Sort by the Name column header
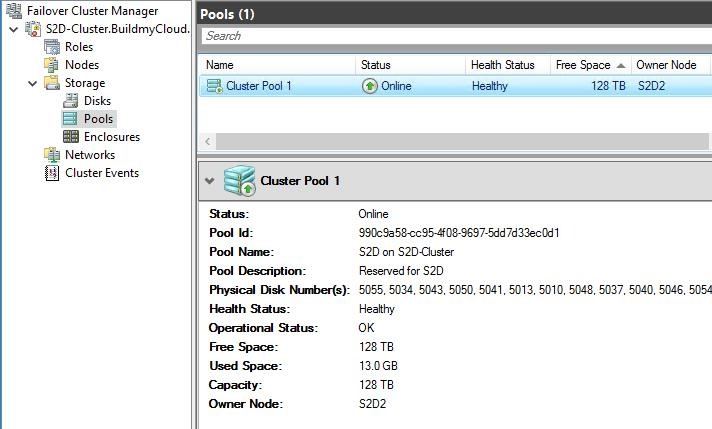Screen dimensions: 712x429 277,65
